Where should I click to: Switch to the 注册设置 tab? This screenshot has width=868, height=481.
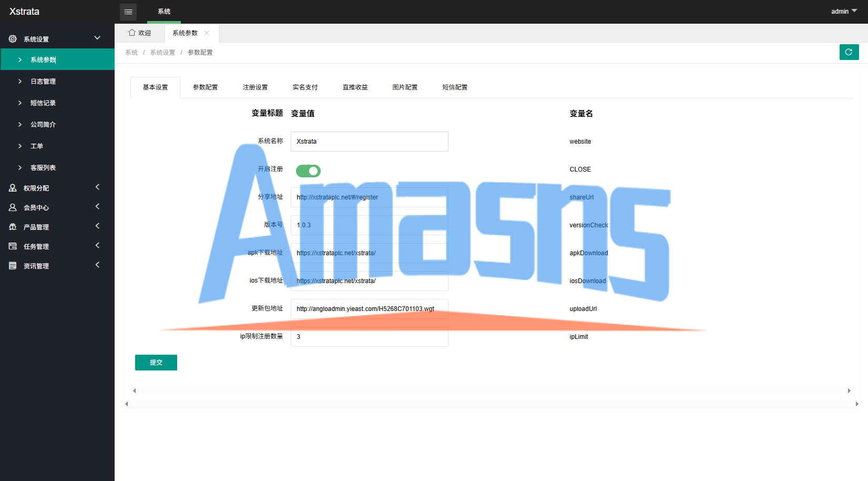click(x=255, y=87)
